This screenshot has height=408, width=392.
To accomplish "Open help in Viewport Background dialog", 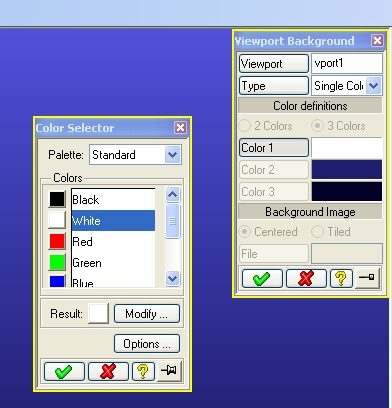I will click(x=341, y=278).
